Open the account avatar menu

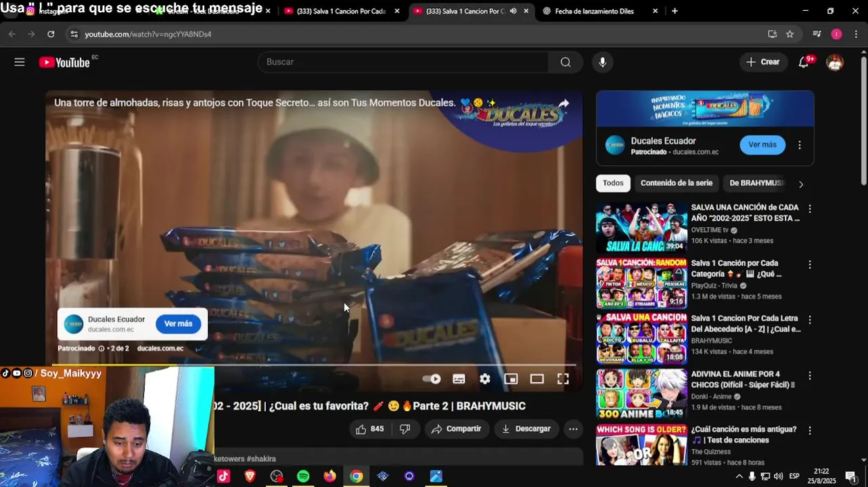(x=835, y=62)
